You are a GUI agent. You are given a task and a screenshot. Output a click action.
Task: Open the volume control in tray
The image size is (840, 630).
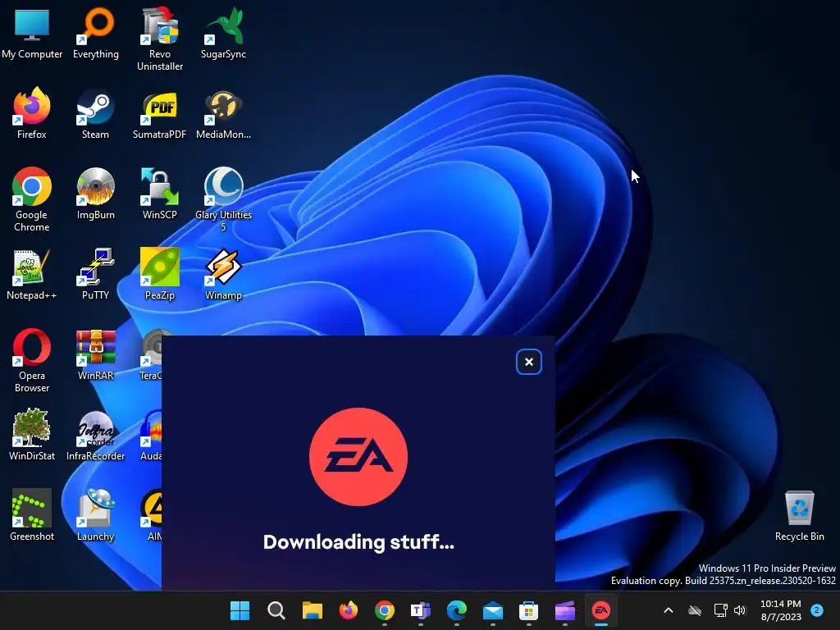click(x=740, y=610)
